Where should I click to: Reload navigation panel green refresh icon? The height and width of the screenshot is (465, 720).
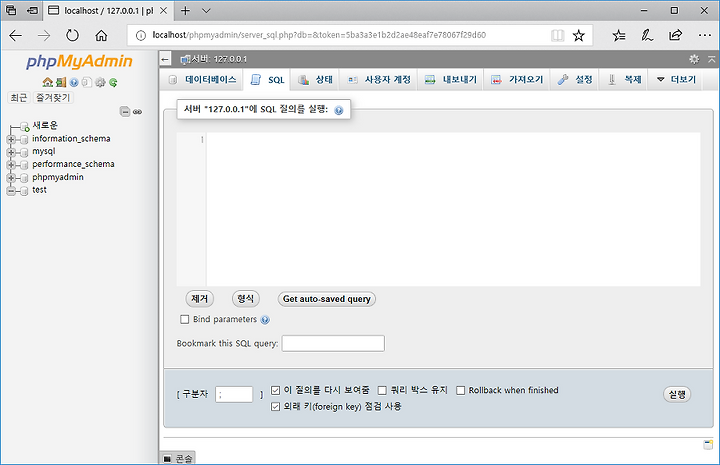113,82
